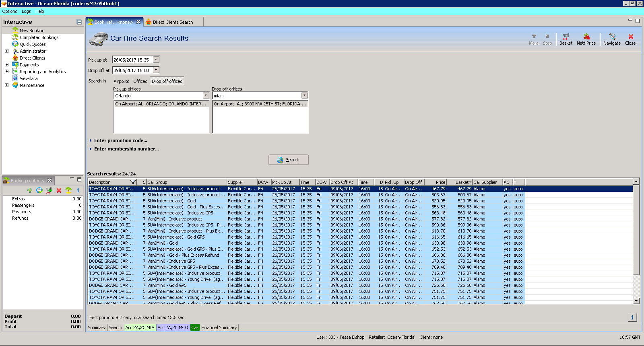The height and width of the screenshot is (346, 644).
Task: Sort results by the Price column header
Action: click(x=436, y=182)
